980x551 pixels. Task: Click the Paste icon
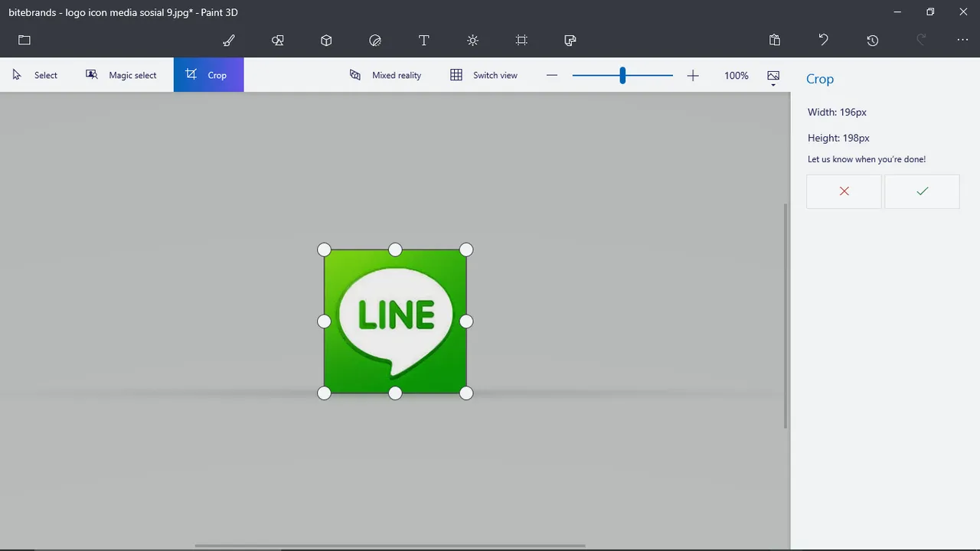point(775,40)
